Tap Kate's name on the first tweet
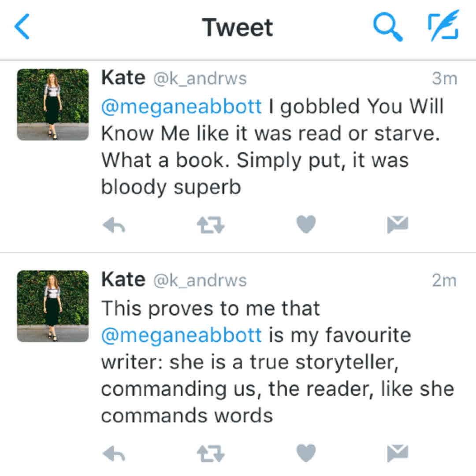Image resolution: width=476 pixels, height=476 pixels. (x=123, y=78)
